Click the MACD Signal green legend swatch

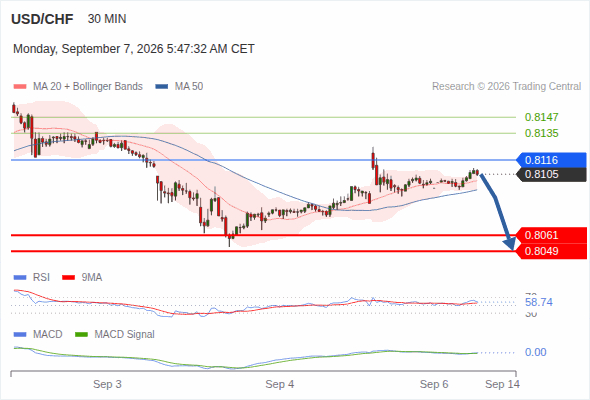(81, 334)
